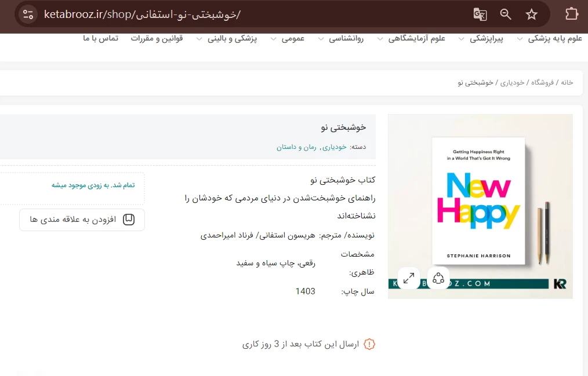View site information icon beside the URL
Screen dimensions: 588x376
coord(28,14)
